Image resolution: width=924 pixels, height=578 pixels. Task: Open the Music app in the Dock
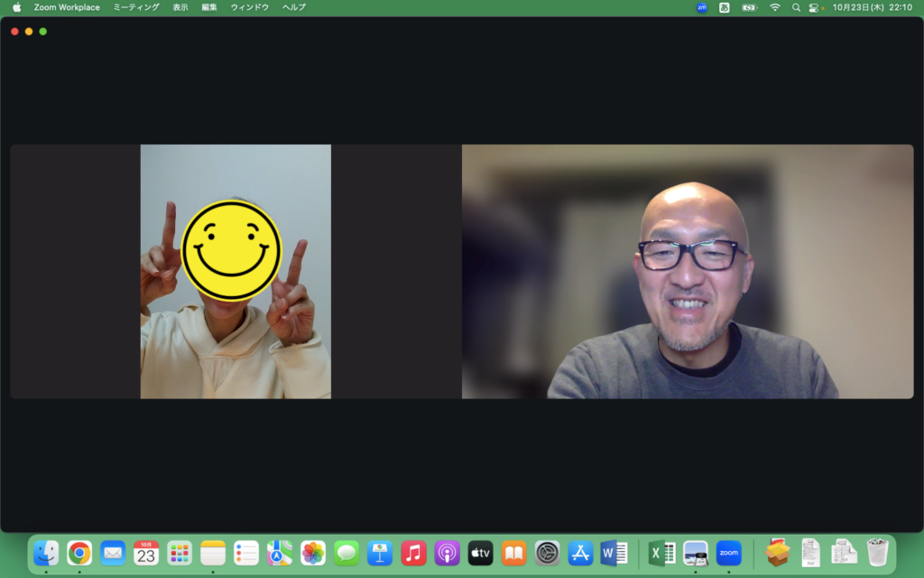pos(413,553)
